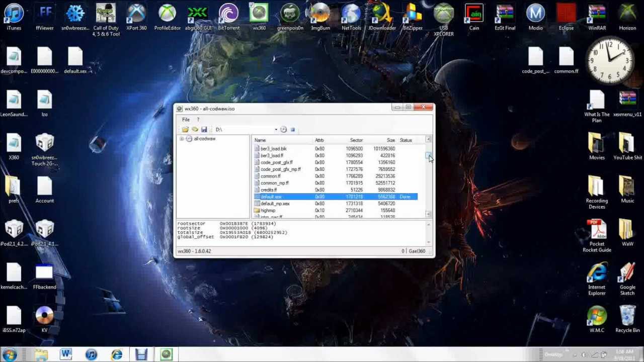Open wx360 desktop shortcut
Viewport: 644px width, 362px height.
pos(259,17)
